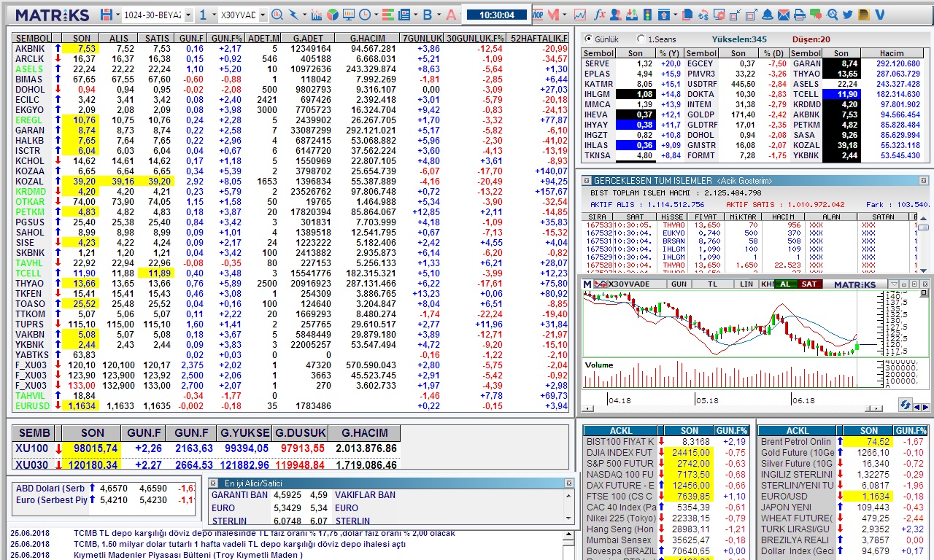Click the chart horizontal scrollbar
The width and height of the screenshot is (934, 560).
point(732,408)
